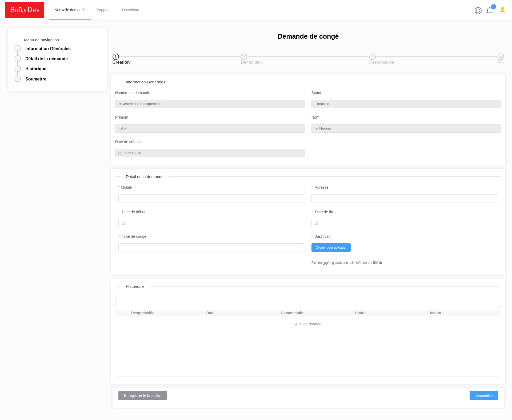Click Enregistrer le brouillon
Screen dimensions: 512x420
pyautogui.click(x=142, y=395)
